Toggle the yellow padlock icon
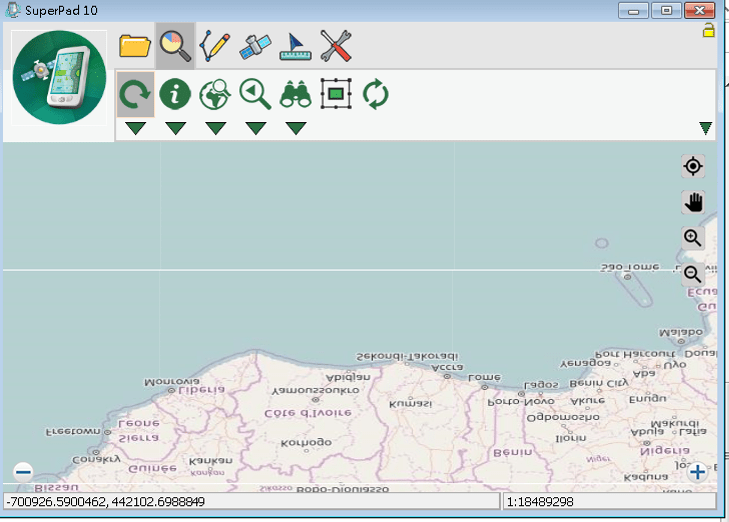This screenshot has width=729, height=522. (x=708, y=30)
